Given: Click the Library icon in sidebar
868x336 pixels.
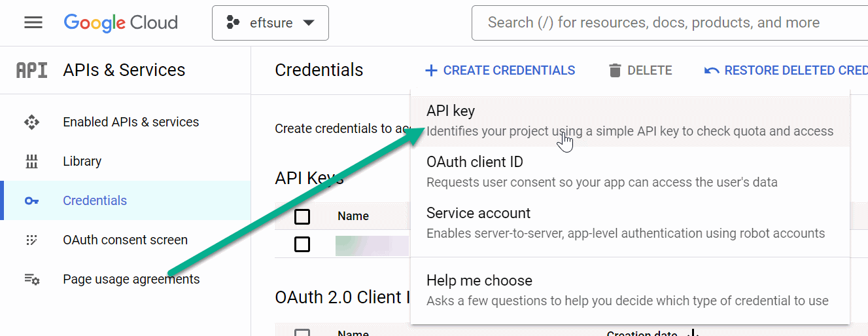Looking at the screenshot, I should tap(31, 161).
